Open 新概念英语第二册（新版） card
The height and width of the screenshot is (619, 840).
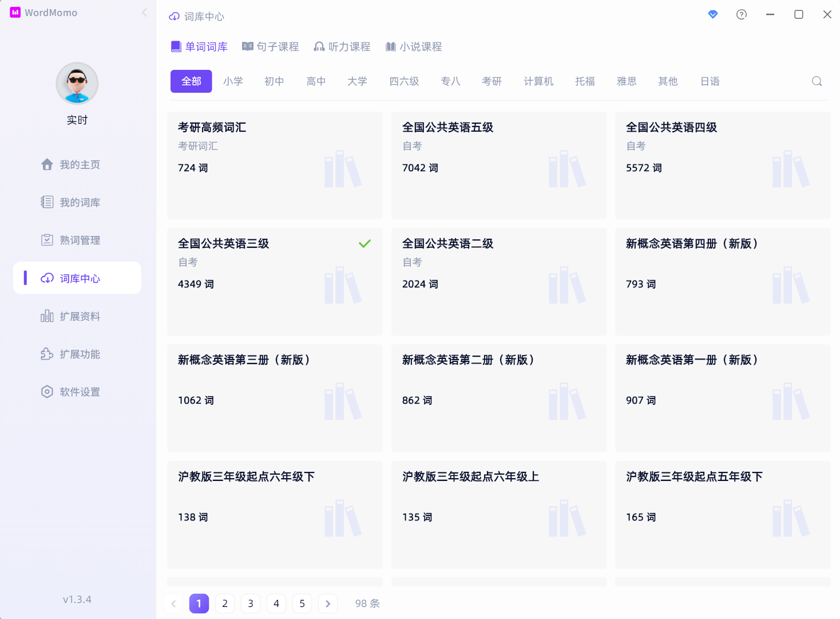[x=499, y=398]
